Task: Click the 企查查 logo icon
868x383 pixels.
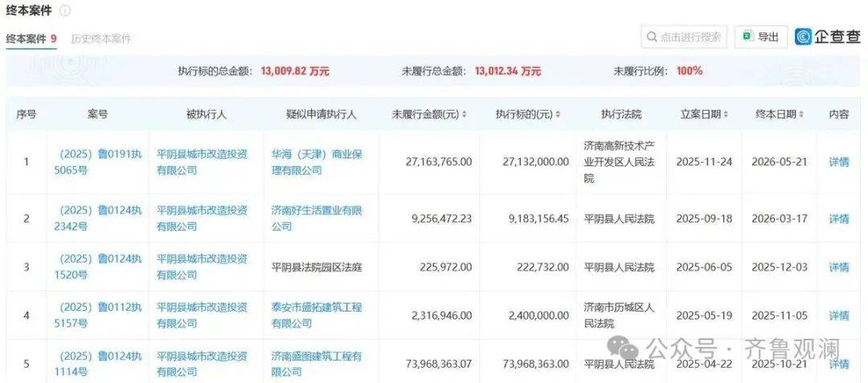Action: tap(803, 37)
